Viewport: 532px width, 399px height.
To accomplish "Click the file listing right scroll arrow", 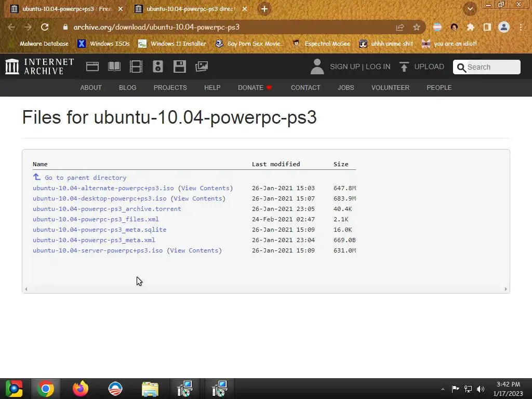I will [x=506, y=289].
